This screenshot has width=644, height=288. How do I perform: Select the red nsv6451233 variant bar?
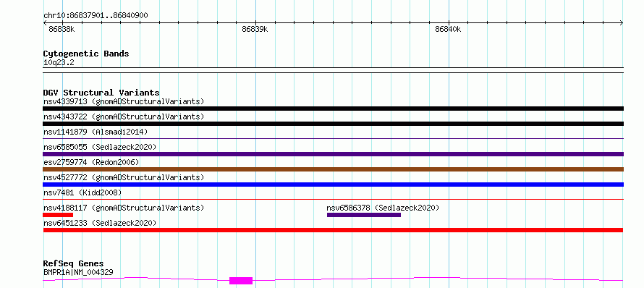pos(333,230)
